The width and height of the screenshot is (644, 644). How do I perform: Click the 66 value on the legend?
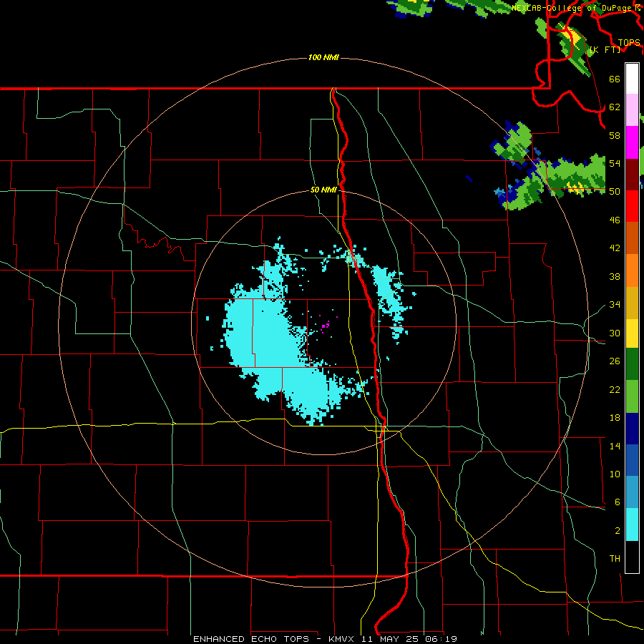click(x=615, y=79)
